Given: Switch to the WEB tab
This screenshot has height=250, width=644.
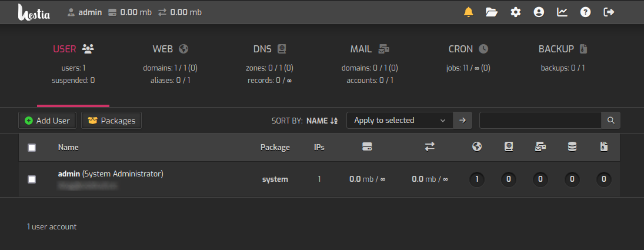Looking at the screenshot, I should point(170,49).
